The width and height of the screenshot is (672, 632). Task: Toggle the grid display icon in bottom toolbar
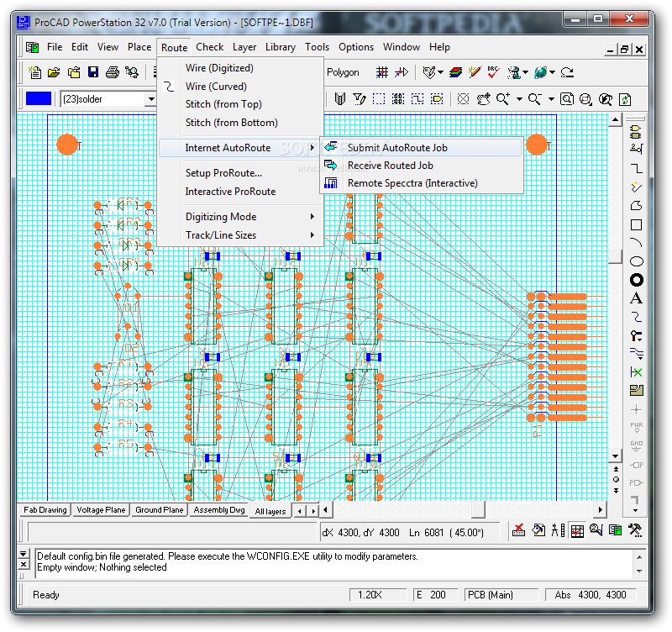pos(577,531)
